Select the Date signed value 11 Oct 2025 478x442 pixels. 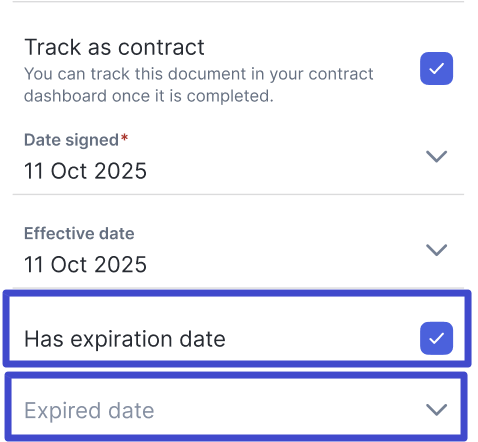(x=85, y=171)
